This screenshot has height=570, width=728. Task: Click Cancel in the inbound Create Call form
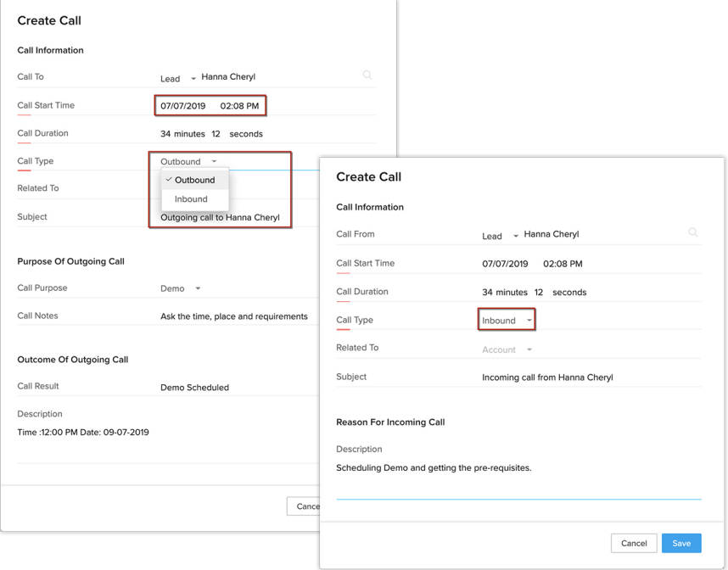pyautogui.click(x=634, y=543)
